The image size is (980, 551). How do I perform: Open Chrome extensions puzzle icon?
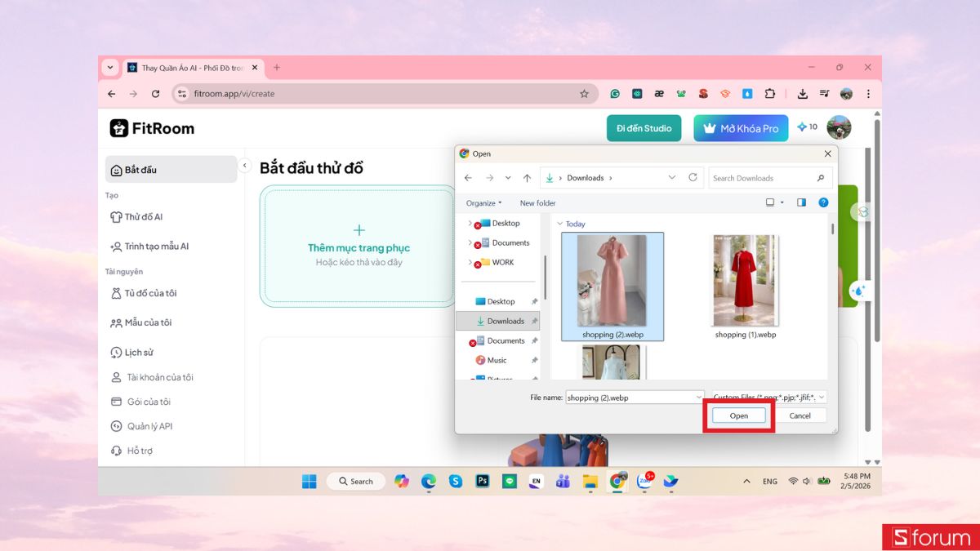pos(769,94)
